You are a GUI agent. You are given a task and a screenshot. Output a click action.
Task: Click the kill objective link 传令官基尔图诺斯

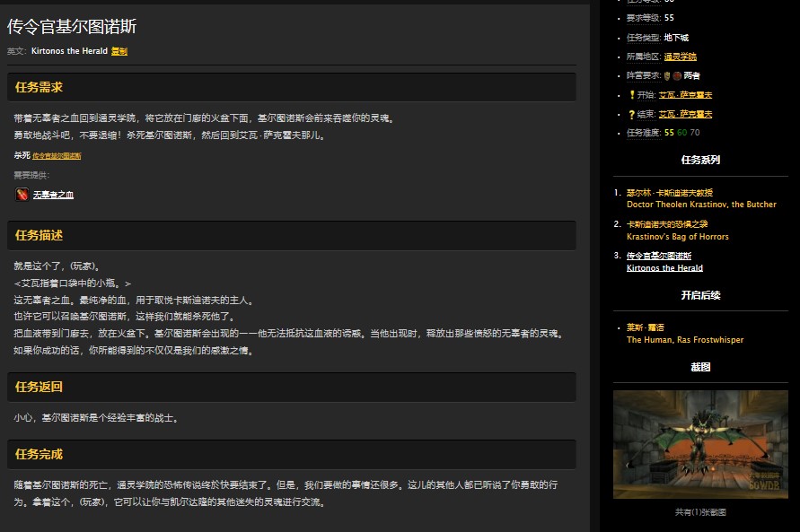pyautogui.click(x=56, y=154)
